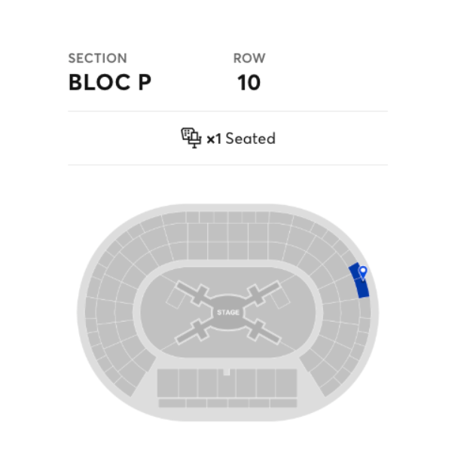
Task: Click the bottom stand leftmost block
Action: click(x=167, y=383)
